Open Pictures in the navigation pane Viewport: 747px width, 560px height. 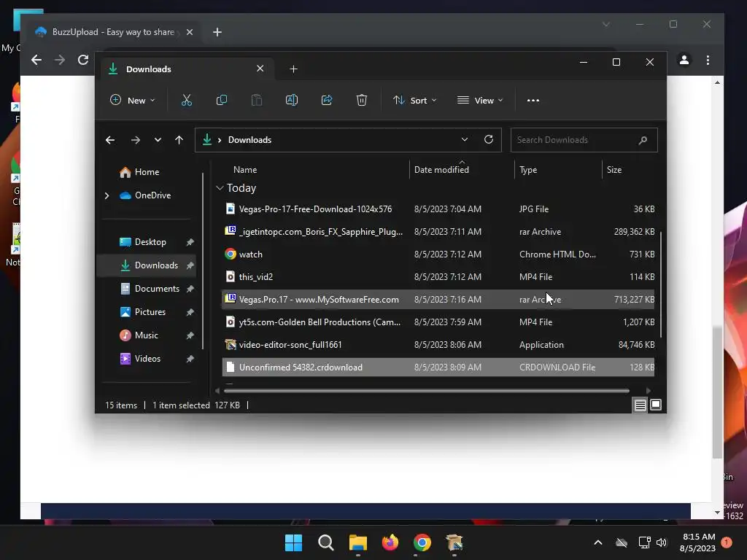click(150, 312)
